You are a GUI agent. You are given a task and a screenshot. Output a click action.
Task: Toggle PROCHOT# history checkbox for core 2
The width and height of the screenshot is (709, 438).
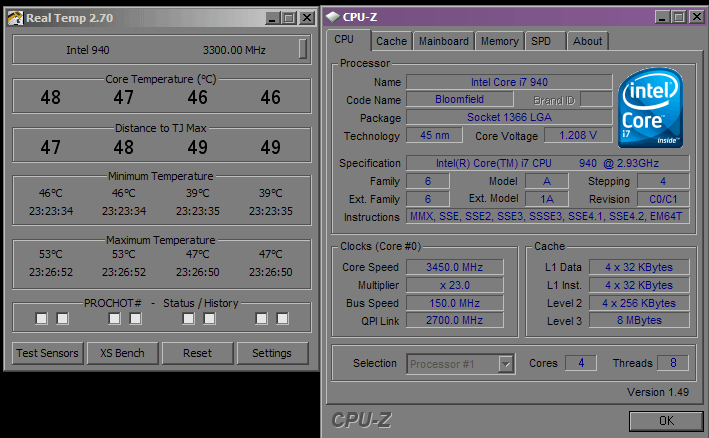click(209, 319)
